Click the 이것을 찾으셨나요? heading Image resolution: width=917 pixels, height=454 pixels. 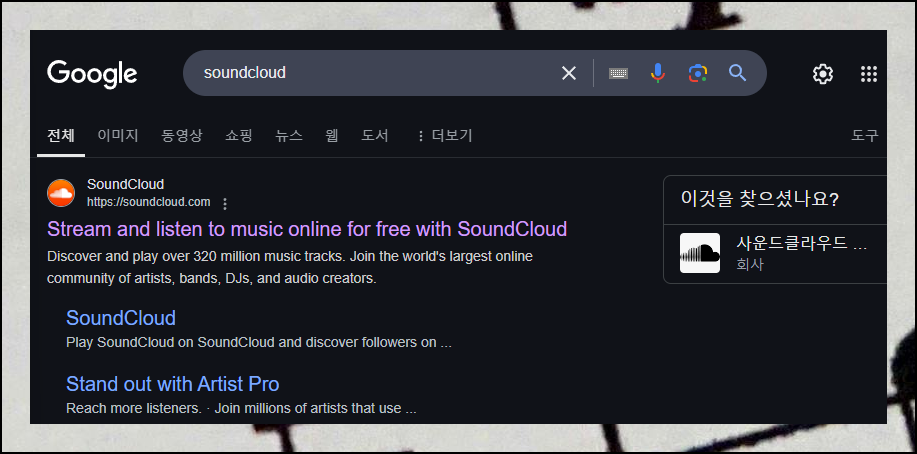coord(760,198)
